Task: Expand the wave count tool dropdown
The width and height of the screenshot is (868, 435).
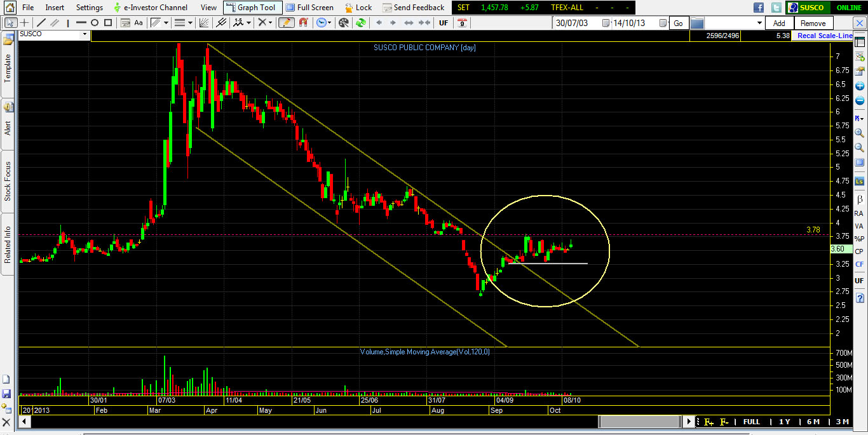Action: (x=248, y=23)
